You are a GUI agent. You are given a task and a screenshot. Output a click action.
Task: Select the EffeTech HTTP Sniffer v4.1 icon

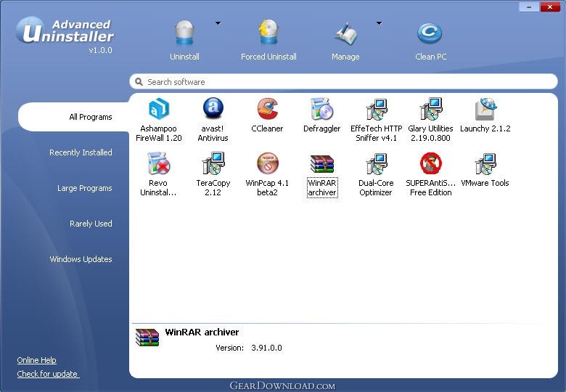[x=376, y=109]
